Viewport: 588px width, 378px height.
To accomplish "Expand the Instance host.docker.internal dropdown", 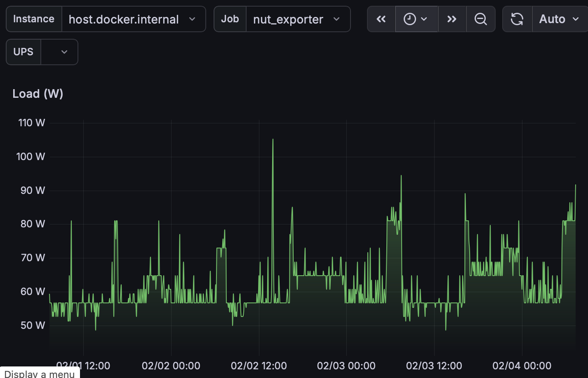I will [134, 19].
